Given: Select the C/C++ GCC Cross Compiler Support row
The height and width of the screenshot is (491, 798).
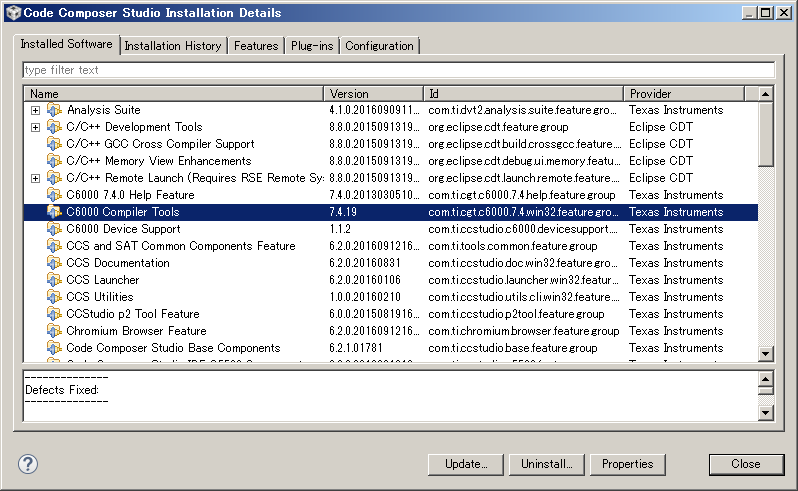Looking at the screenshot, I should pos(391,144).
